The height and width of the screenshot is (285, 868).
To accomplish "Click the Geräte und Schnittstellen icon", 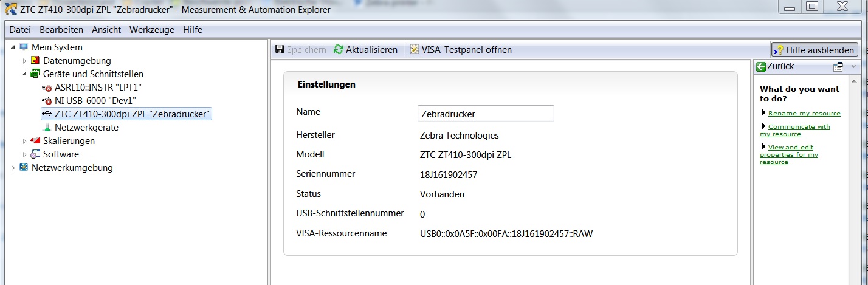I will tap(35, 74).
